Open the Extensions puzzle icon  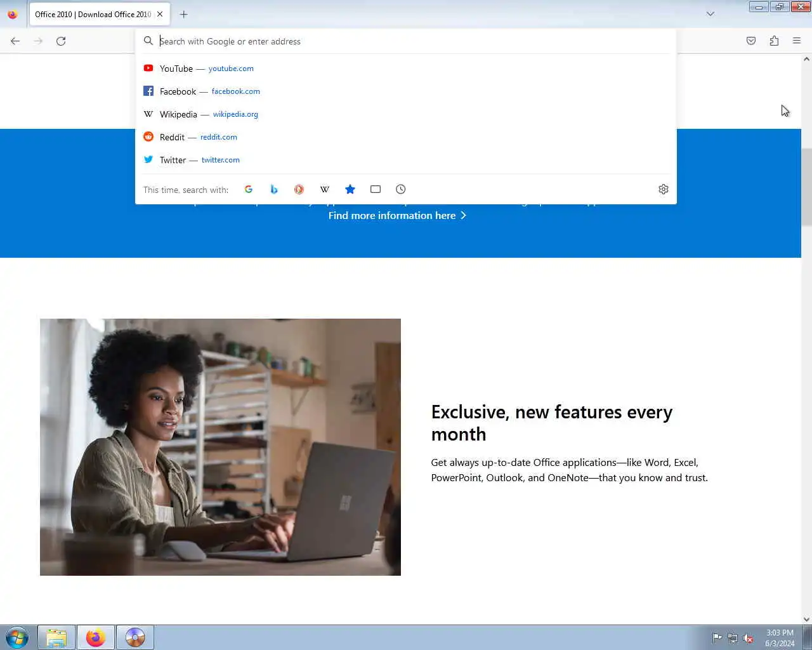pyautogui.click(x=774, y=41)
